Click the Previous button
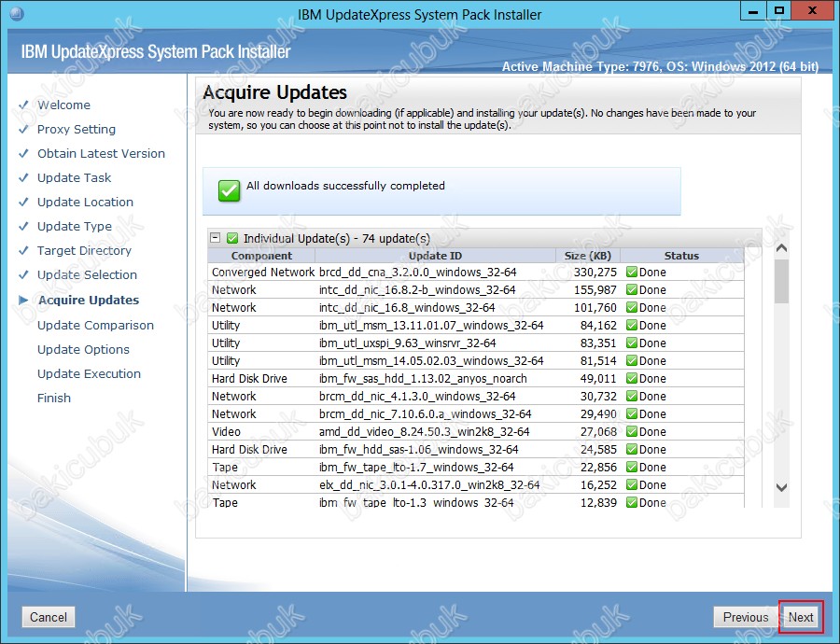Viewport: 840px width, 644px height. pos(745,617)
